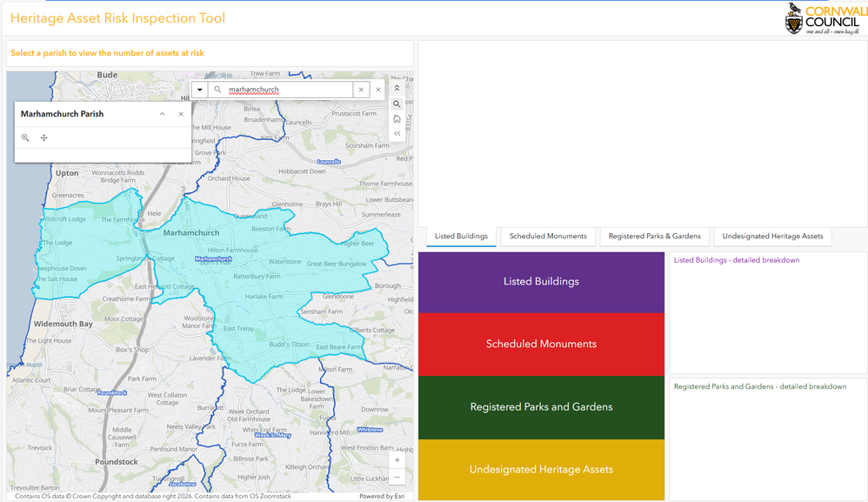
Task: Click 'Listed Buildings - detailed breakdown' heading
Action: click(737, 260)
